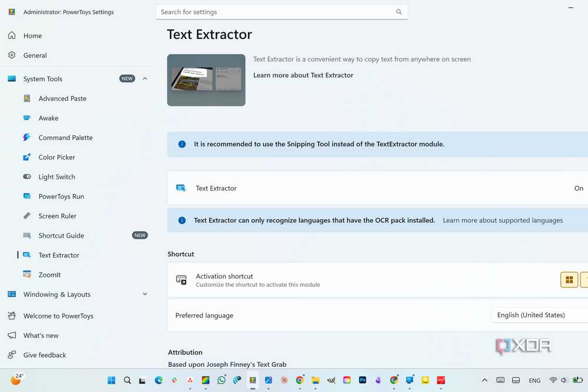Open the Preferred language dropdown
Screen dimensions: 588x392
(540, 315)
